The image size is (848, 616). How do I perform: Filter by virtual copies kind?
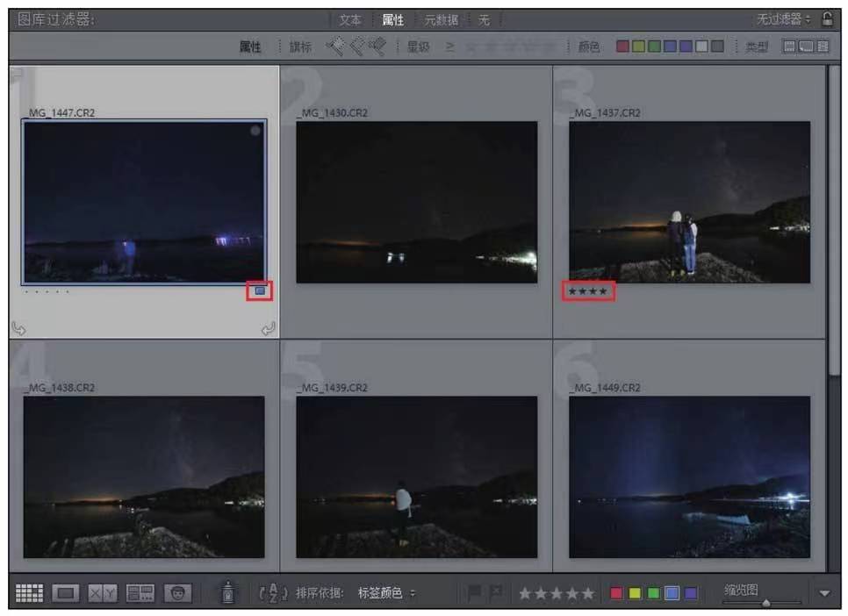point(806,47)
